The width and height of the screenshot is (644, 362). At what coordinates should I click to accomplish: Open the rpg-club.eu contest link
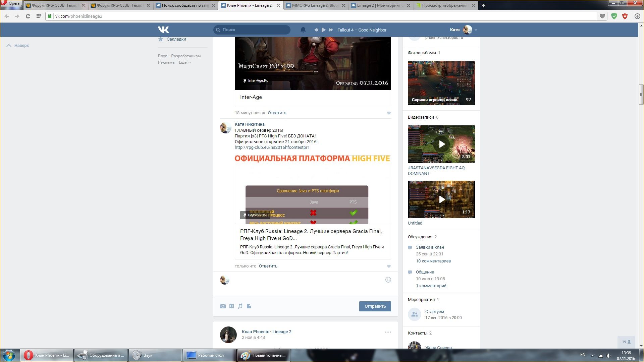click(272, 147)
